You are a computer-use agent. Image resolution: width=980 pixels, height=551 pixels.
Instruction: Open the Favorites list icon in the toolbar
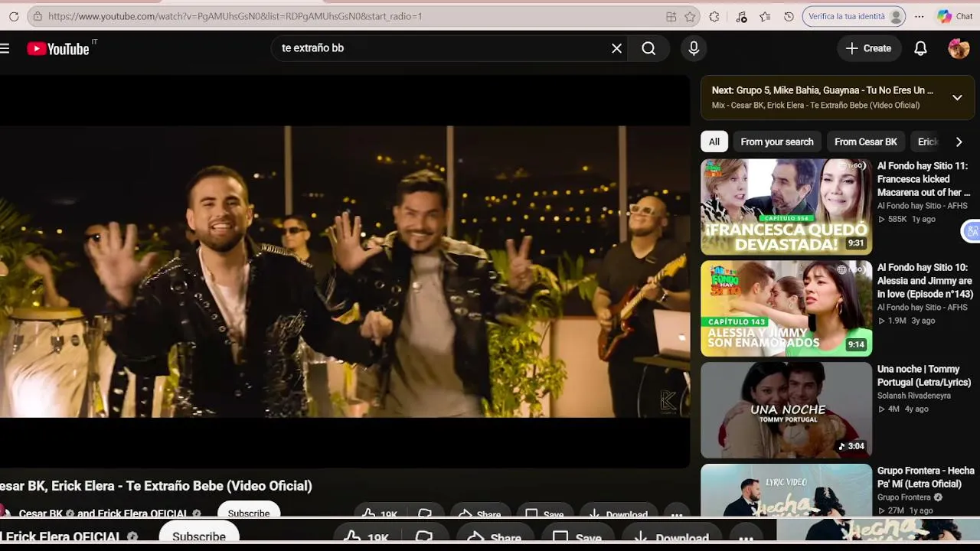tap(765, 16)
